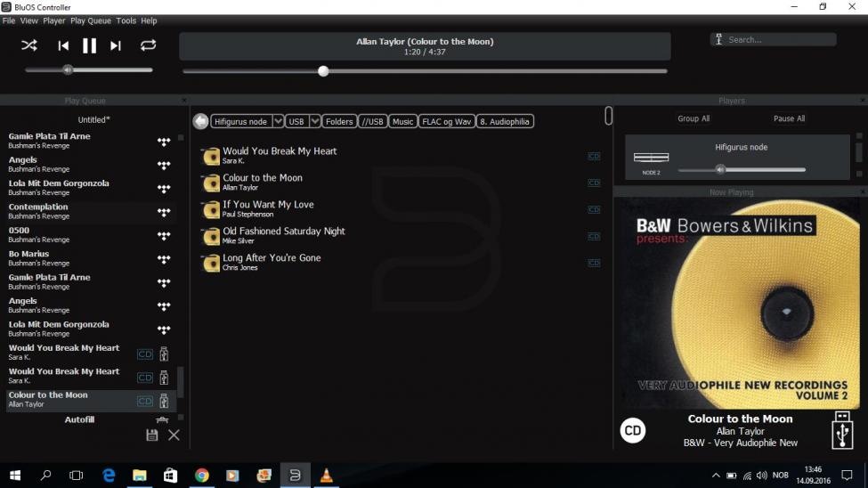
Task: Click the main volume slider handle
Action: click(x=68, y=69)
